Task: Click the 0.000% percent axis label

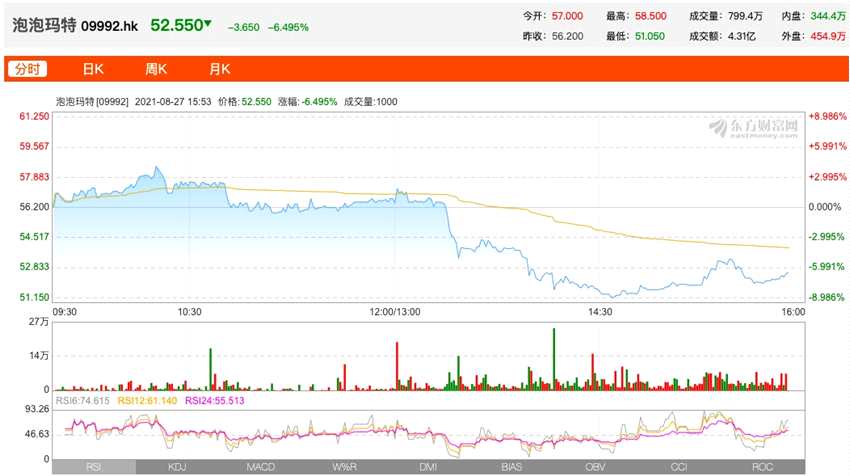Action: (x=825, y=207)
